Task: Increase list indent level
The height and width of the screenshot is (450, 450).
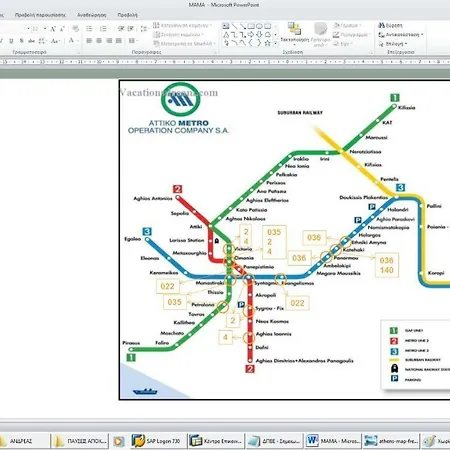Action: [x=131, y=29]
